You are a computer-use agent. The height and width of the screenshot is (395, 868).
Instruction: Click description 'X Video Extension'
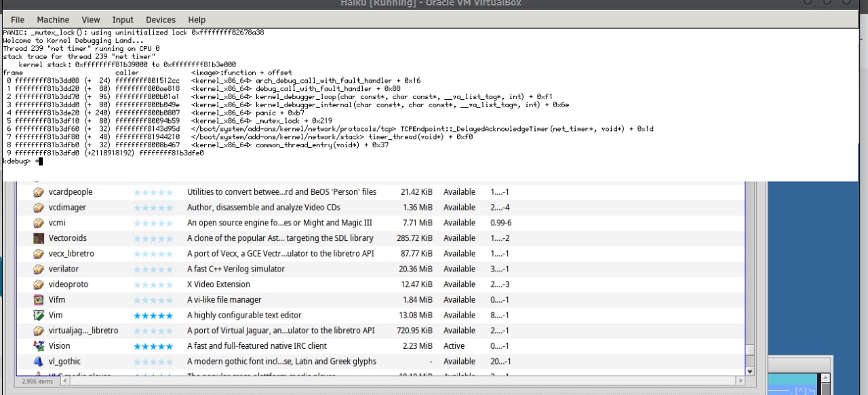(x=218, y=284)
